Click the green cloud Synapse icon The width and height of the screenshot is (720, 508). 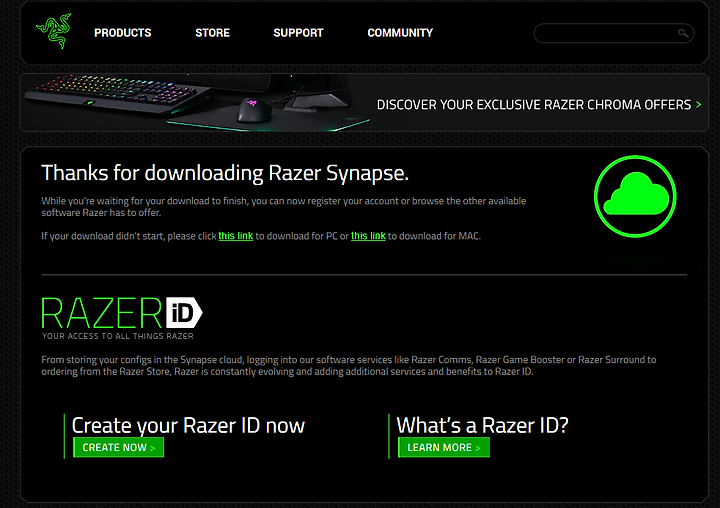click(635, 196)
